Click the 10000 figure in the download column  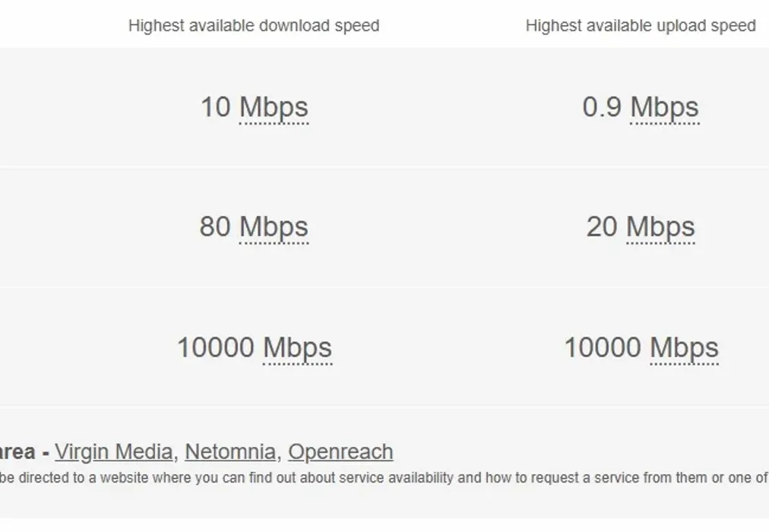pyautogui.click(x=216, y=347)
